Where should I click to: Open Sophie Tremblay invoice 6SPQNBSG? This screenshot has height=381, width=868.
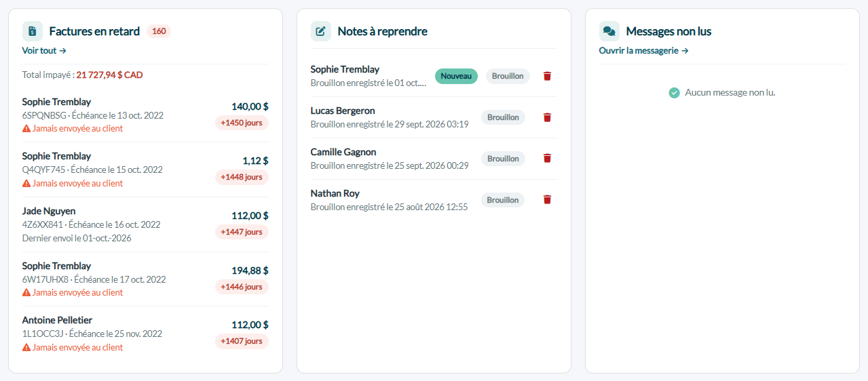click(145, 115)
